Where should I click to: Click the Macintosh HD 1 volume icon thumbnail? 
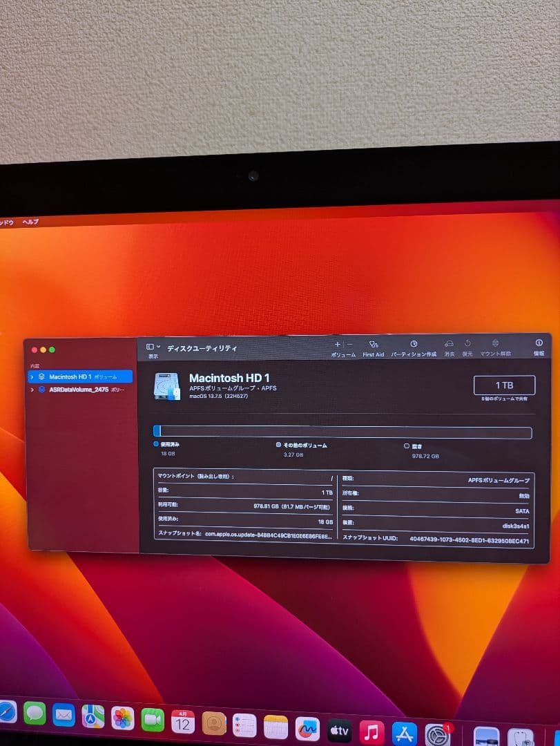click(166, 385)
